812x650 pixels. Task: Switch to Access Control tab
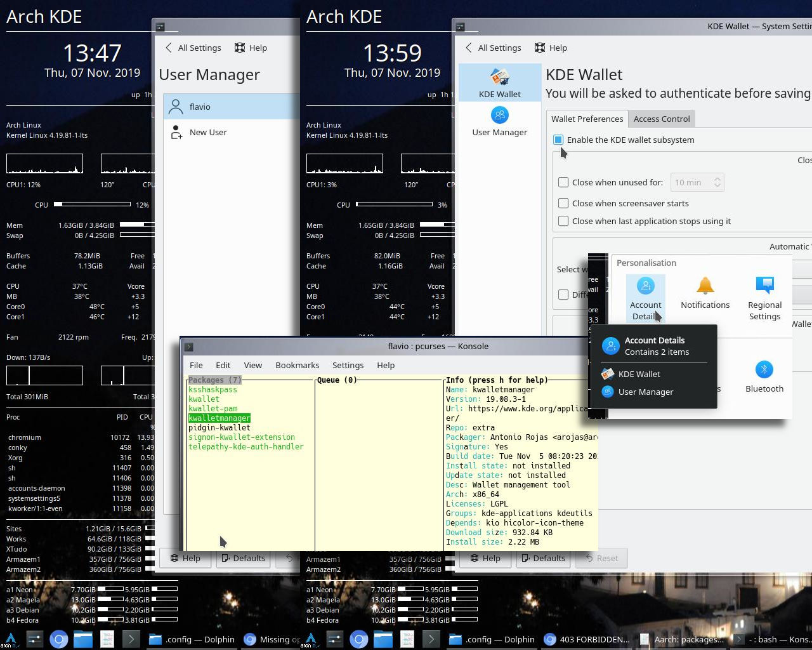pyautogui.click(x=662, y=119)
